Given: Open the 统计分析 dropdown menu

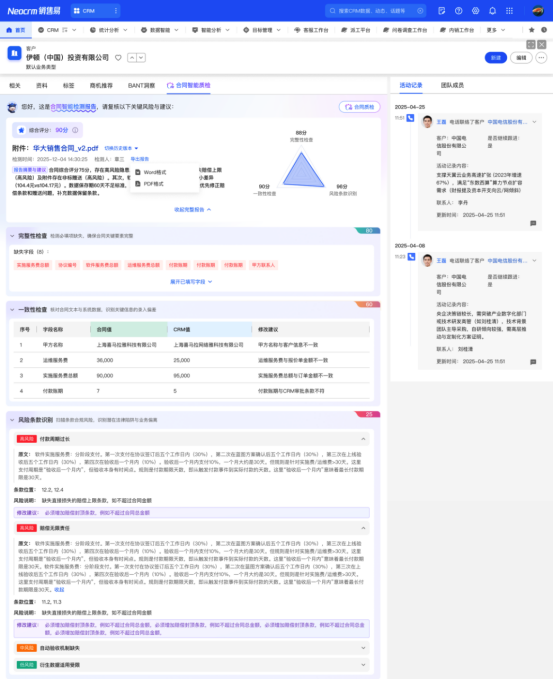Looking at the screenshot, I should [x=108, y=30].
